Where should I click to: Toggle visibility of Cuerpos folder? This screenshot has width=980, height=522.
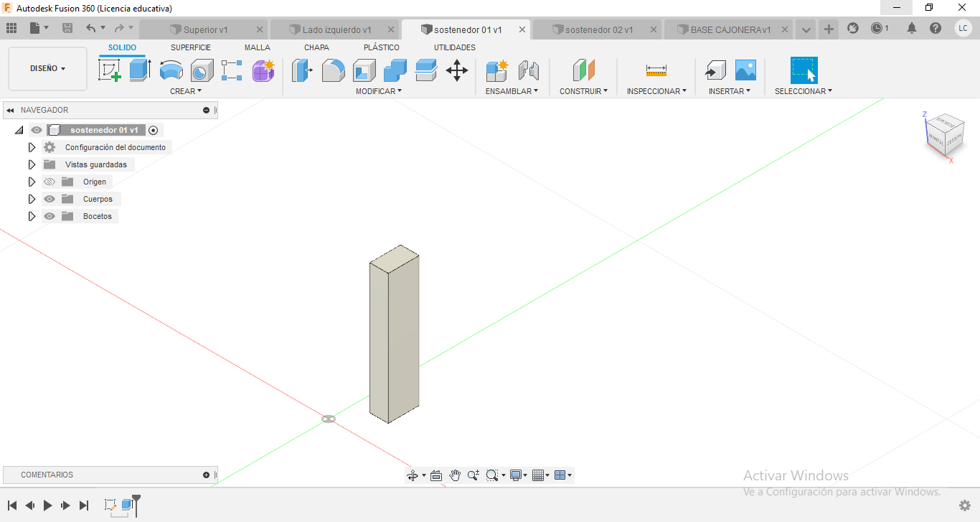click(50, 199)
